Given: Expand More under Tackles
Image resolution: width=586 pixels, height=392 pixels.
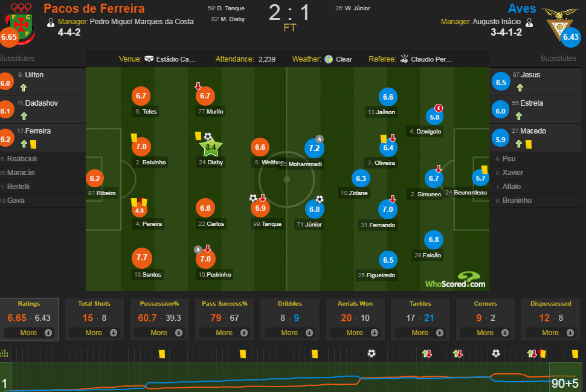Looking at the screenshot, I should 420,332.
